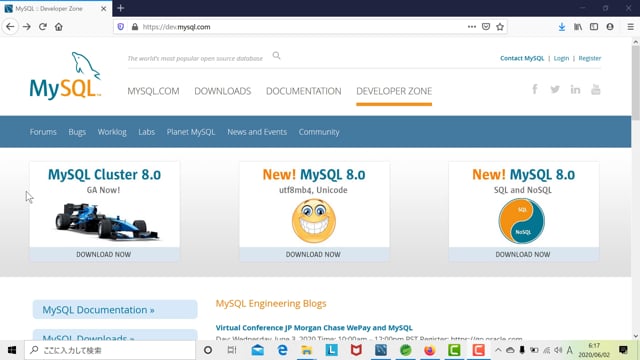The height and width of the screenshot is (360, 640).
Task: Click DOWNLOAD NOW under utf8mb4, Unicode
Action: [x=313, y=254]
